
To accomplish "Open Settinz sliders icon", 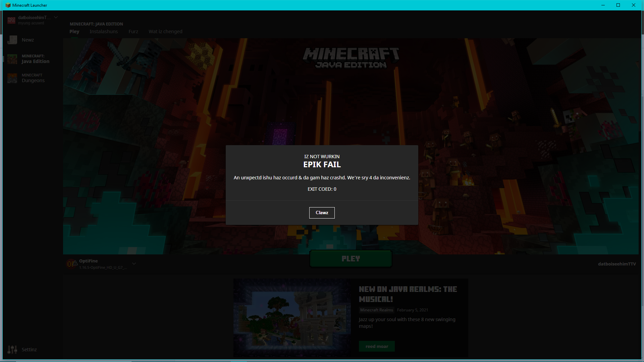I will click(12, 350).
